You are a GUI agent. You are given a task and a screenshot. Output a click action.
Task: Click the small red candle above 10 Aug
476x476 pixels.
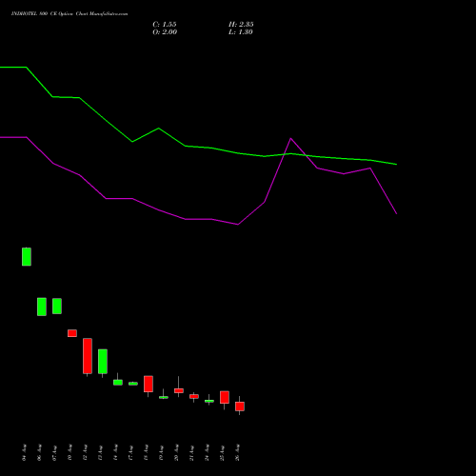(x=72, y=333)
